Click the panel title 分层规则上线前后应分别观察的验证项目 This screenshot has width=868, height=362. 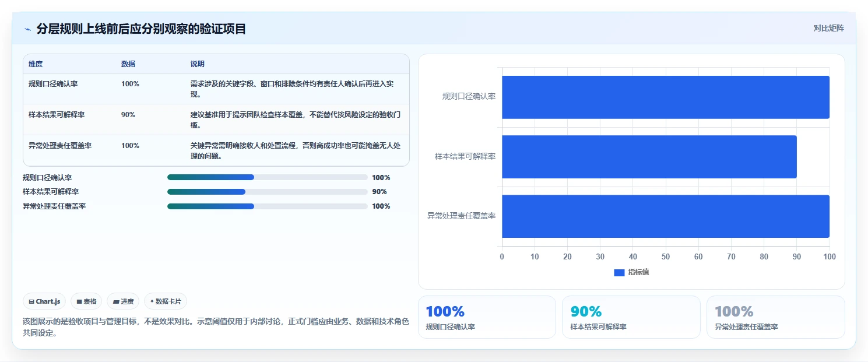[141, 29]
